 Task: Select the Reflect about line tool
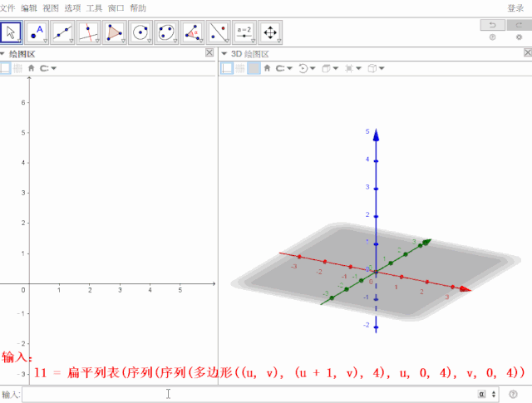click(x=219, y=32)
